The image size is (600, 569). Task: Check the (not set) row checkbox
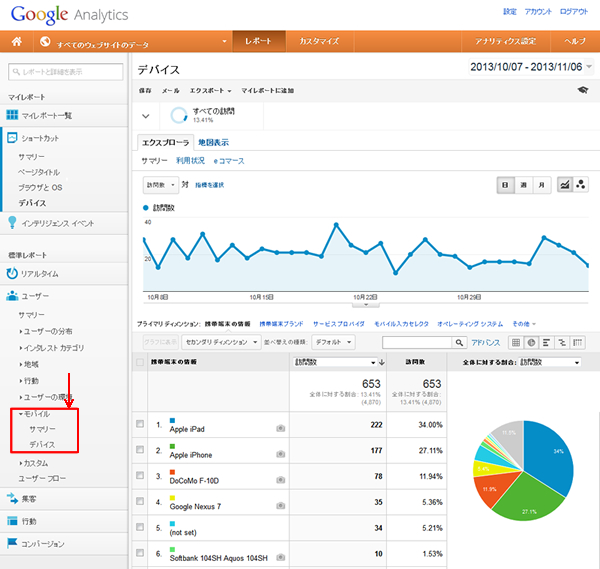coord(140,527)
